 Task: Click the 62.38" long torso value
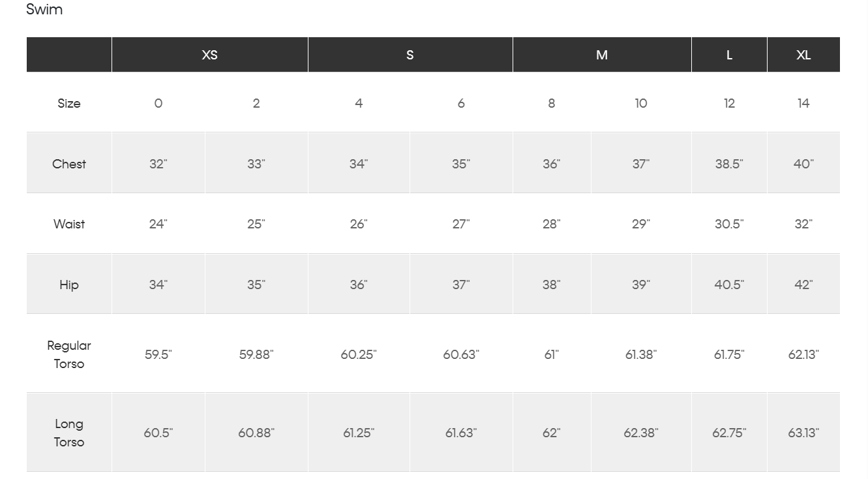[641, 433]
